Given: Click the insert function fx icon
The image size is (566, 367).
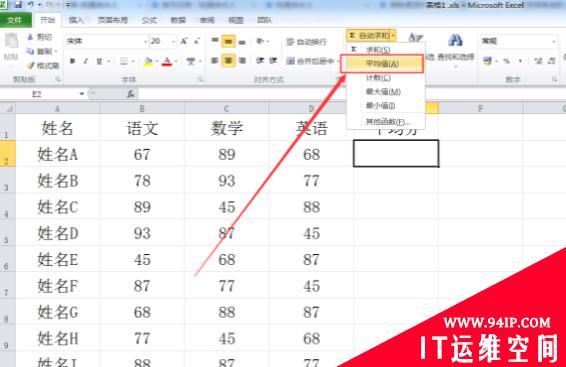Looking at the screenshot, I should pos(131,94).
